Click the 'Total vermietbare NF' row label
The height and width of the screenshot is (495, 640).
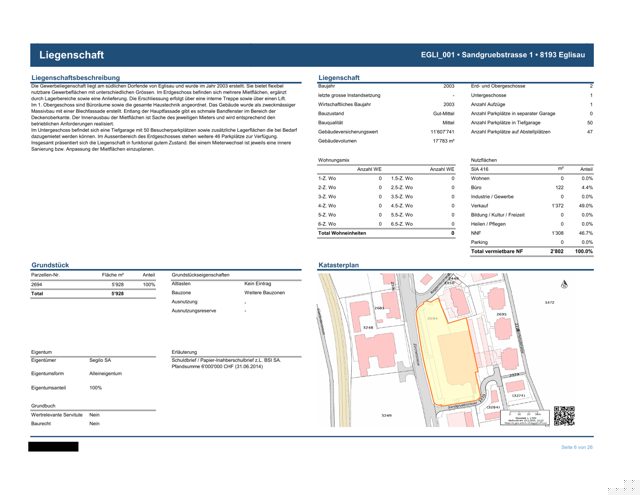point(497,251)
